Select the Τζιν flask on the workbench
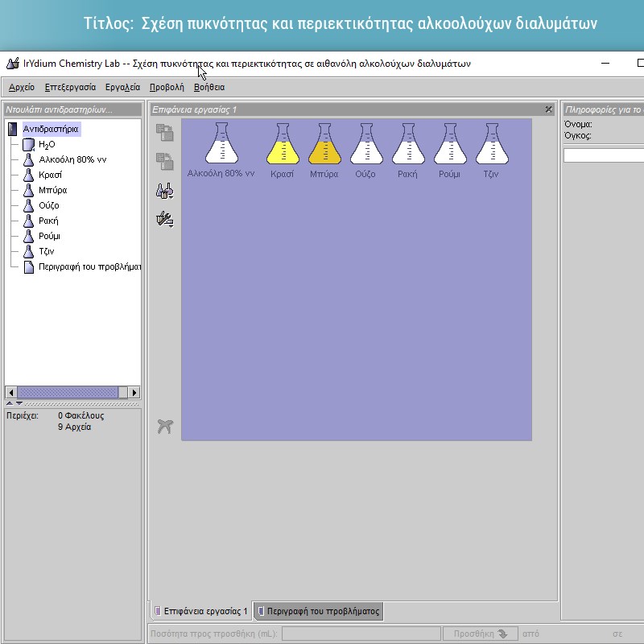The image size is (644, 644). tap(492, 143)
